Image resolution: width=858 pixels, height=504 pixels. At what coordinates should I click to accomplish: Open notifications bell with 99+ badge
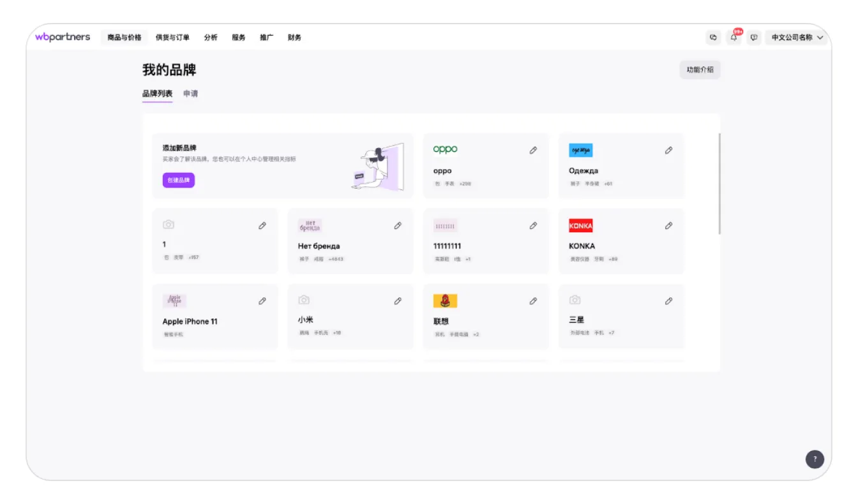[734, 38]
